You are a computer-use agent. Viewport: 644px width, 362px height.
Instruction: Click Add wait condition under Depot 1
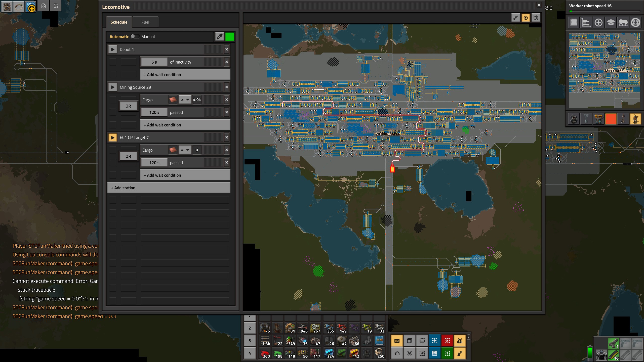click(x=185, y=75)
